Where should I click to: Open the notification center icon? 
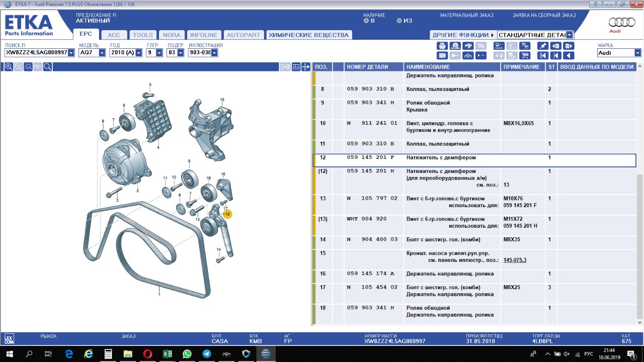coord(631,354)
